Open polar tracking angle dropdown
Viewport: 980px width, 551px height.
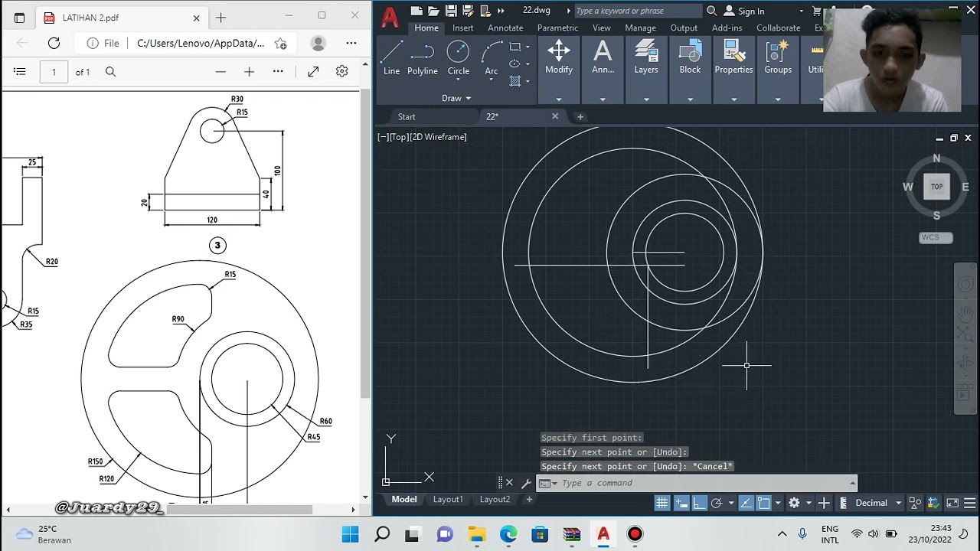pos(731,503)
